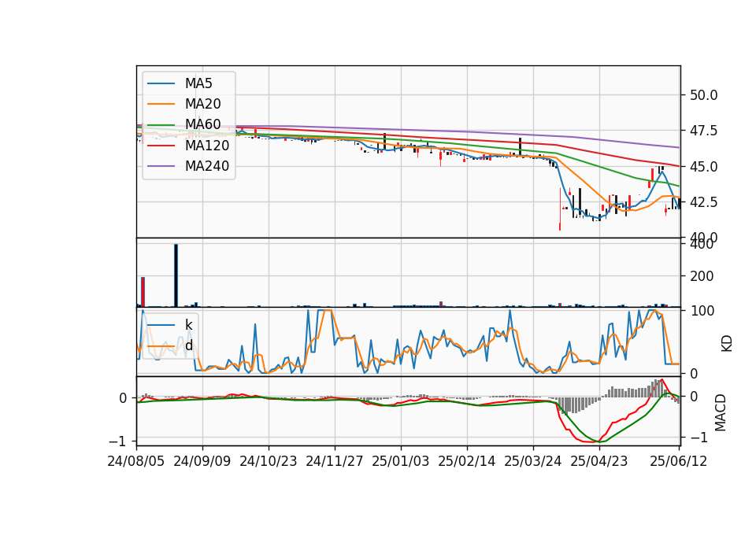Click the 47.5 price axis label
This screenshot has width=756, height=543.
(704, 131)
